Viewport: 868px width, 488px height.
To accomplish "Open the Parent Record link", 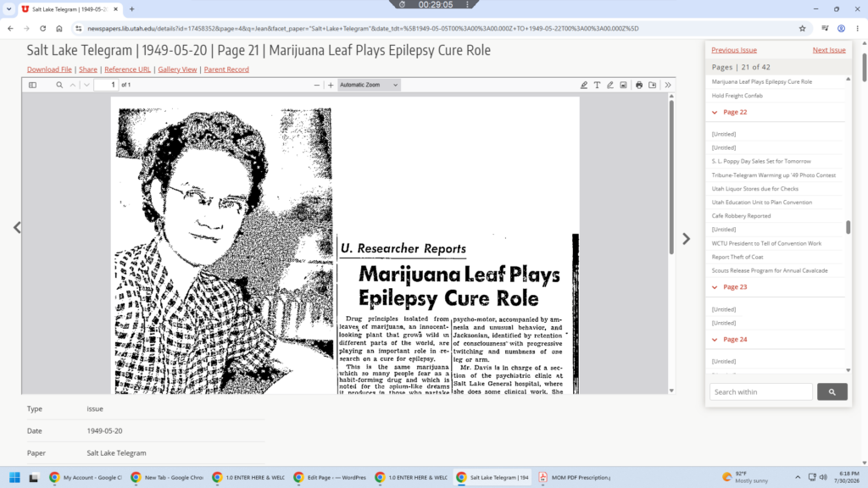I will coord(226,69).
